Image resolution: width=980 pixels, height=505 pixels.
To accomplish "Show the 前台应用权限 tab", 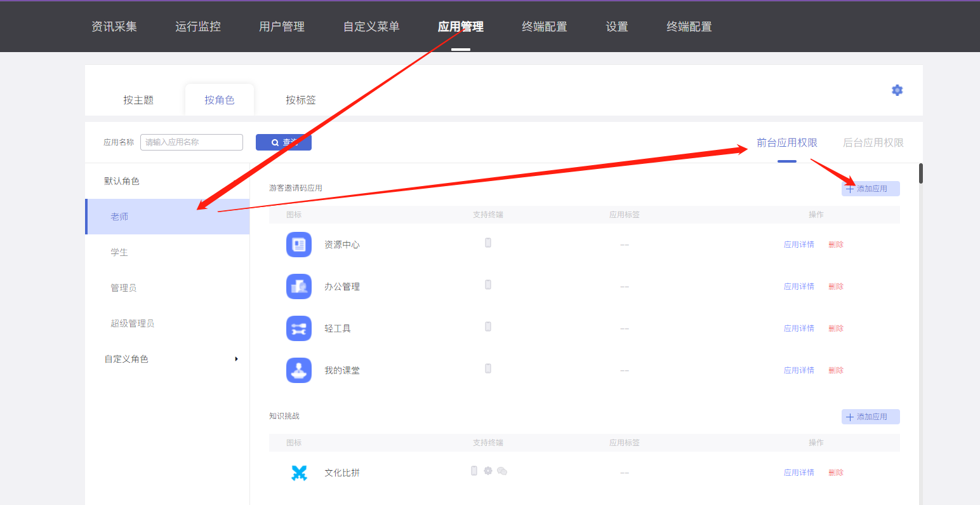I will point(787,143).
